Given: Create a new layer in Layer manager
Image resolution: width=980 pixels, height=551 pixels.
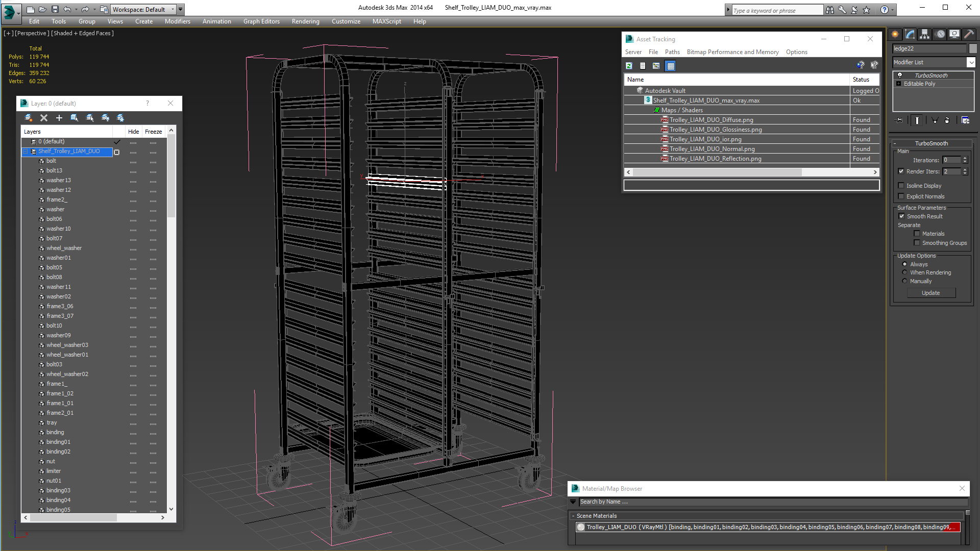Looking at the screenshot, I should tap(29, 118).
